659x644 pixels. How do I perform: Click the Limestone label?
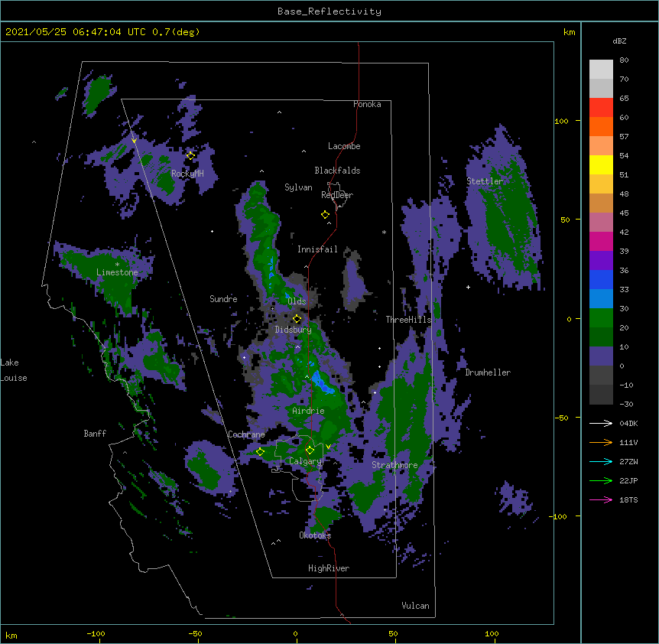click(x=117, y=272)
